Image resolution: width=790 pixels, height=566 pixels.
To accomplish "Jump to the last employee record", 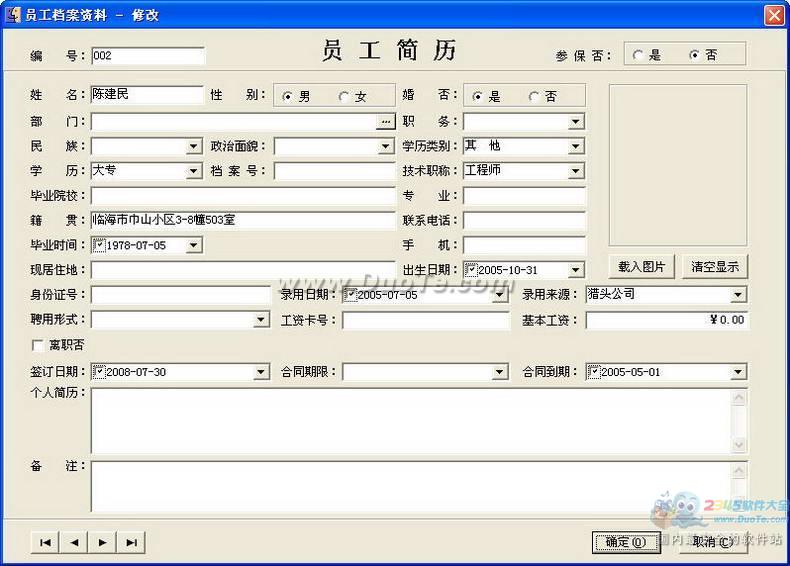I will coord(131,542).
